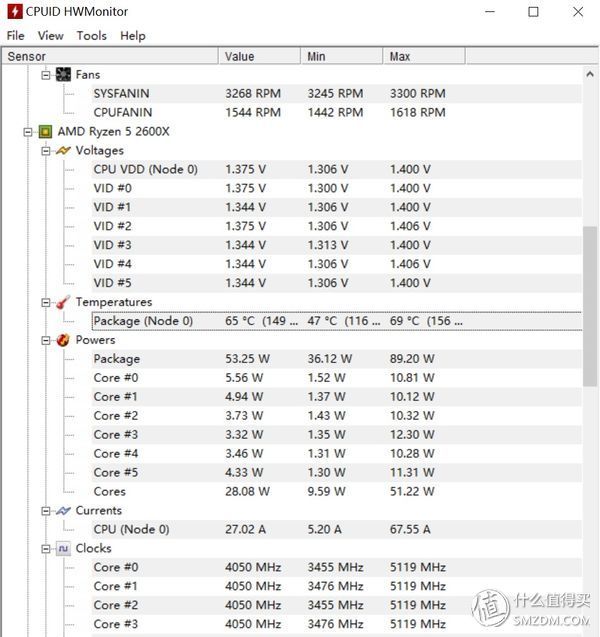Image resolution: width=600 pixels, height=637 pixels.
Task: Select the Core #3 power row
Action: tap(337, 435)
